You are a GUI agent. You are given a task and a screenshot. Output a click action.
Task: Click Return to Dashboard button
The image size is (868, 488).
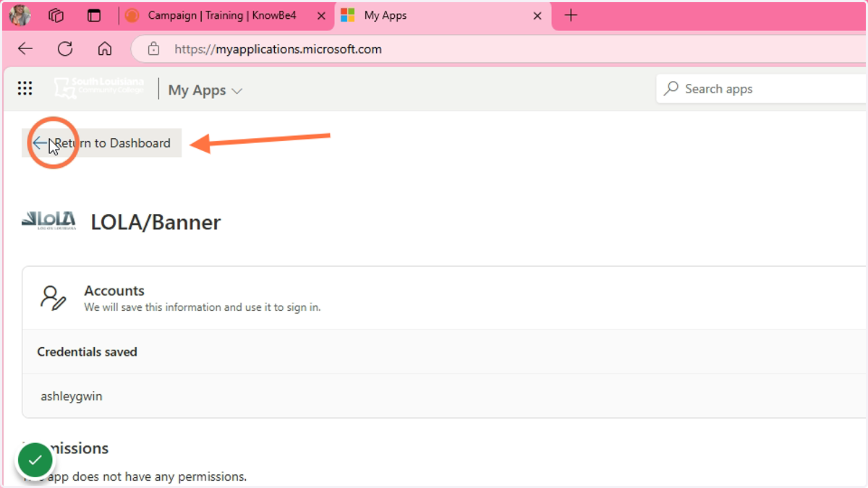[x=102, y=143]
